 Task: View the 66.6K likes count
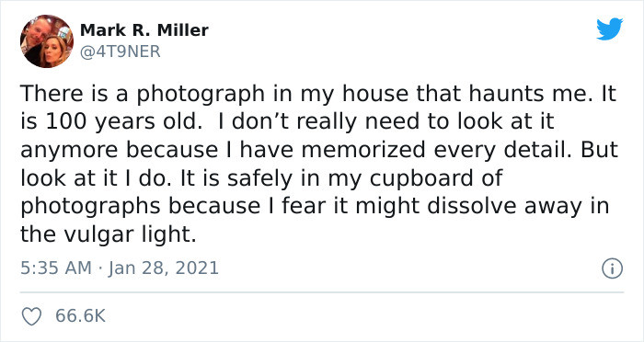pyautogui.click(x=81, y=316)
